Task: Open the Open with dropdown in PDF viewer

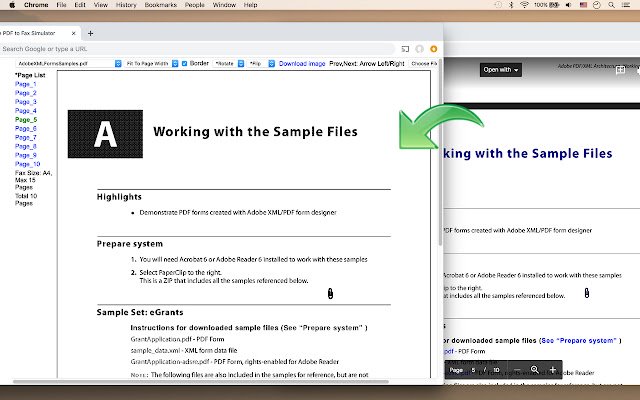Action: tap(501, 70)
